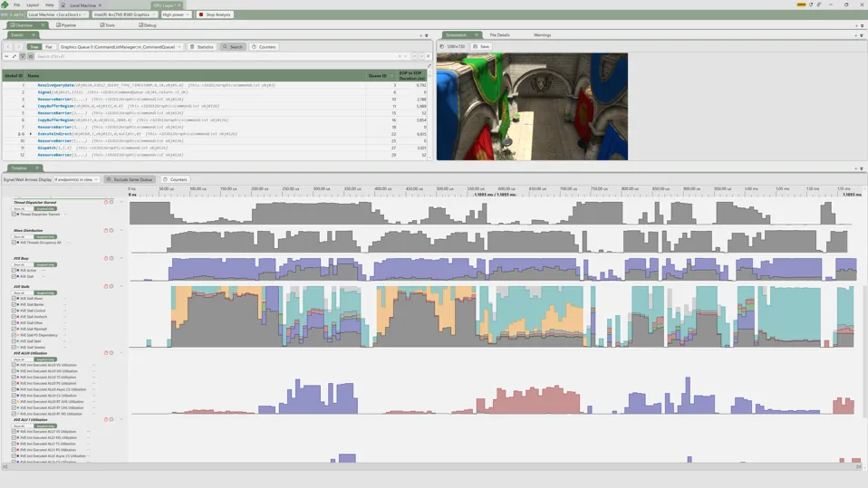Uncheck the XVE Active counter checkbox
The height and width of the screenshot is (488, 868).
coord(15,271)
